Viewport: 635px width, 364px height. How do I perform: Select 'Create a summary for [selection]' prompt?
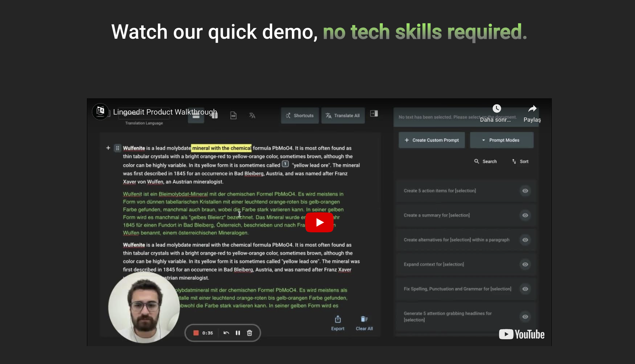tap(437, 215)
